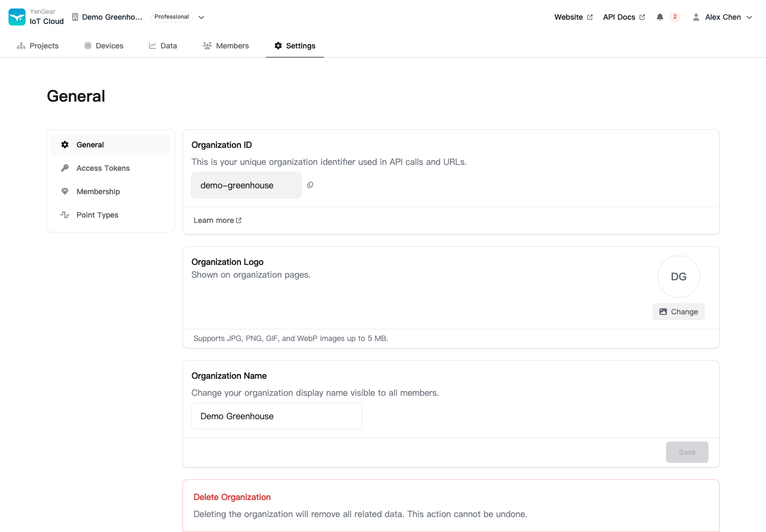Open Point Types settings
Viewport: 766px width, 532px height.
click(x=111, y=215)
